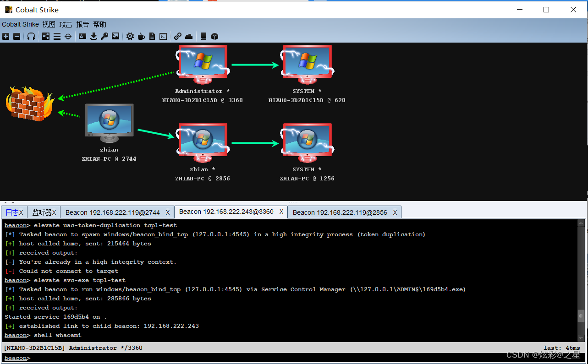Open credentials via the ID card icon

(82, 36)
